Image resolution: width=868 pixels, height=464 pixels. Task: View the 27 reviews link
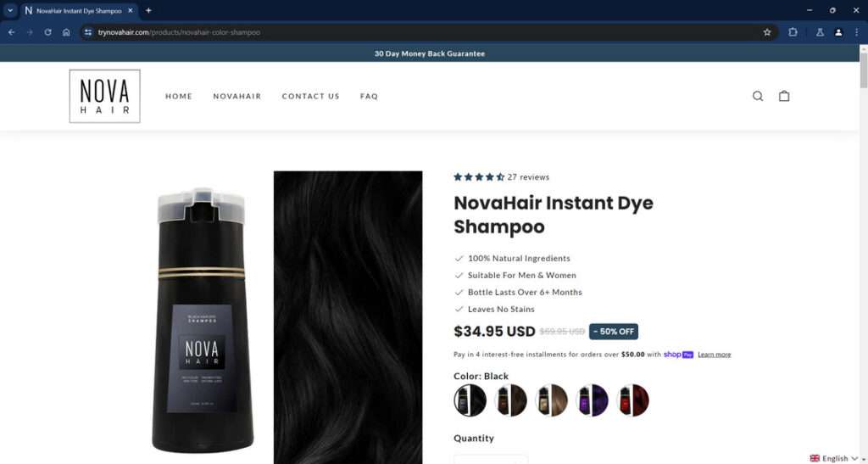tap(528, 177)
